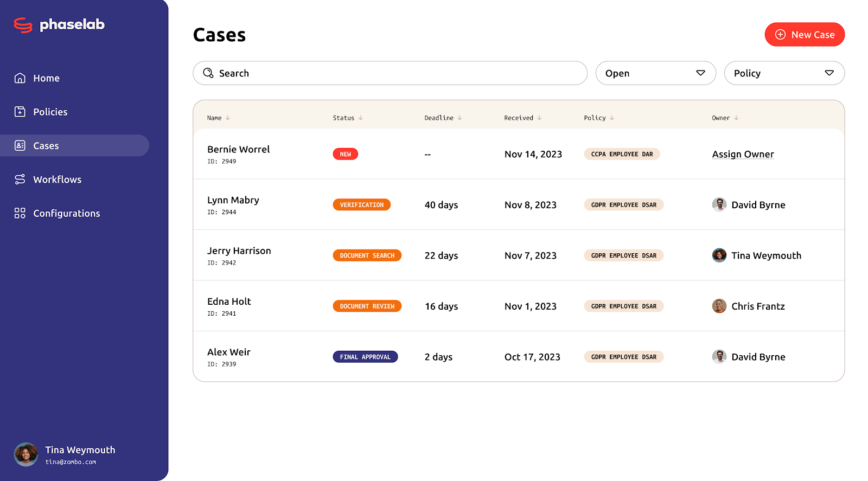The image size is (868, 481).
Task: Click the plus icon in New Case
Action: point(780,35)
